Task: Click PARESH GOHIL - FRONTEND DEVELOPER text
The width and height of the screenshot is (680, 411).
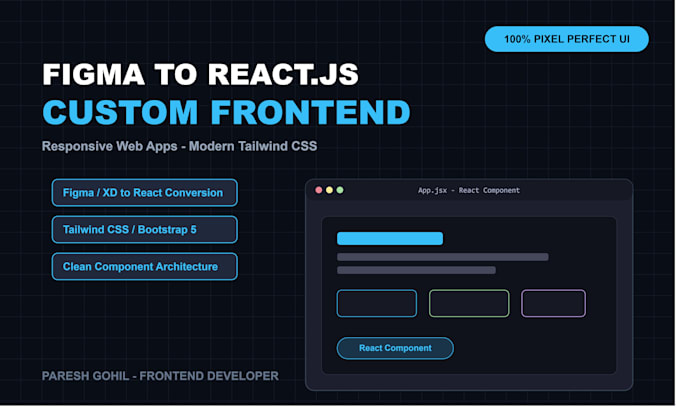Action: click(160, 376)
